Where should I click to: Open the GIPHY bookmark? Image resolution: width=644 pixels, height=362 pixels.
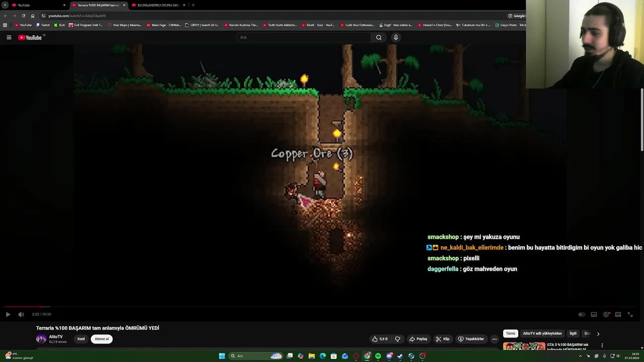click(x=202, y=25)
